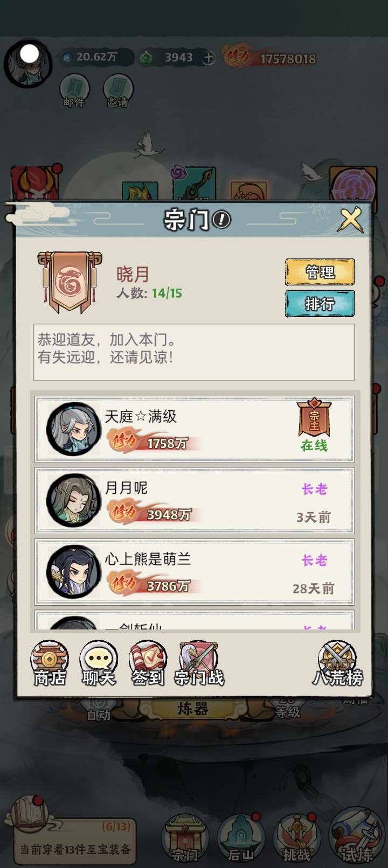Open the 聊天 chat icon
388x868 pixels.
[99, 663]
